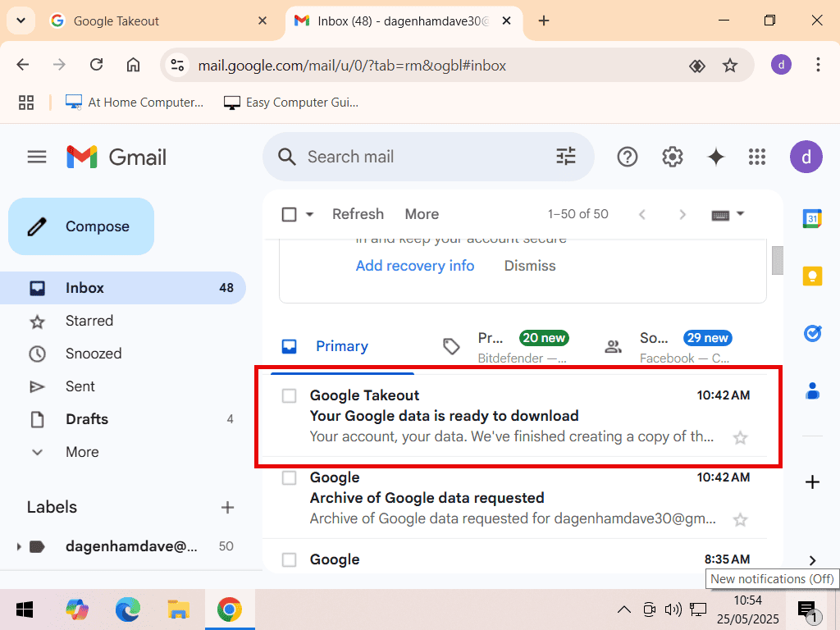Click the site information icon in address bar
Image resolution: width=840 pixels, height=630 pixels.
pyautogui.click(x=177, y=66)
